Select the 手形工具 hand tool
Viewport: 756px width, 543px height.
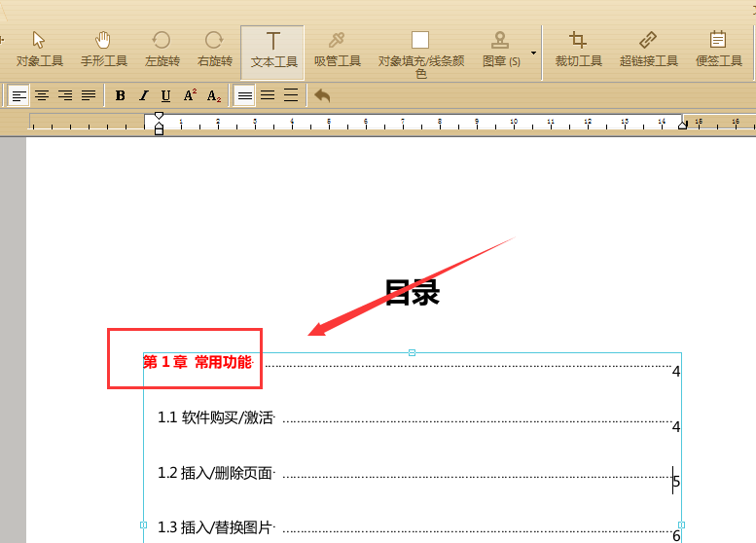click(x=104, y=51)
